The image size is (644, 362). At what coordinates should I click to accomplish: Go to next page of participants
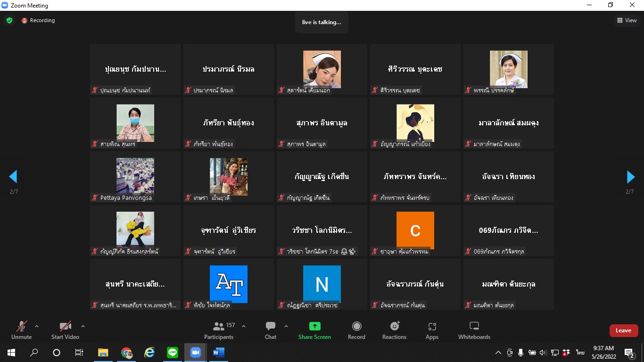click(630, 177)
